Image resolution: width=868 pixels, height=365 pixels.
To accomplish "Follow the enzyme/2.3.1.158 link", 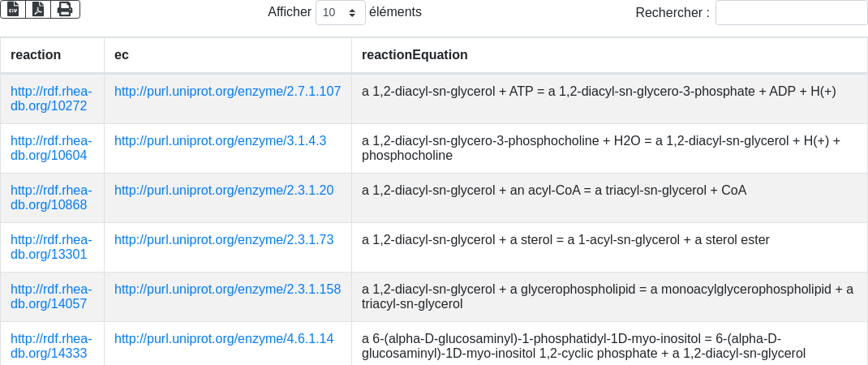I will tap(227, 290).
